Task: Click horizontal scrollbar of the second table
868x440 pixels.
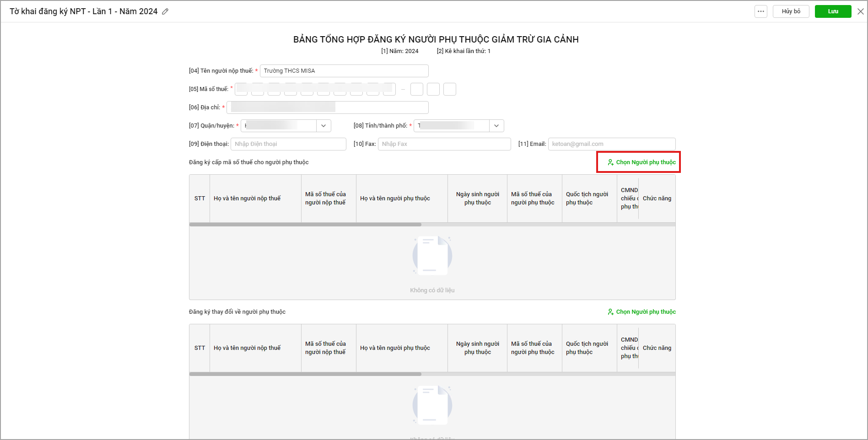Action: tap(305, 374)
